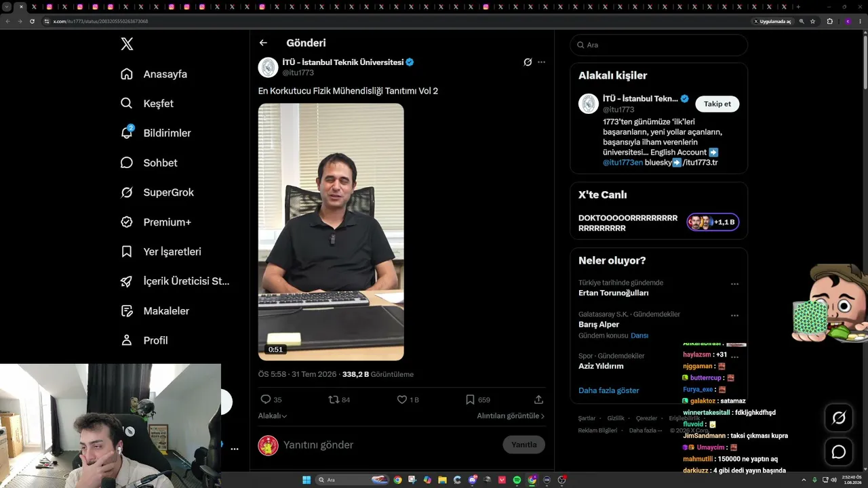The height and width of the screenshot is (488, 868).
Task: Click the Ara search box on X
Action: point(659,45)
